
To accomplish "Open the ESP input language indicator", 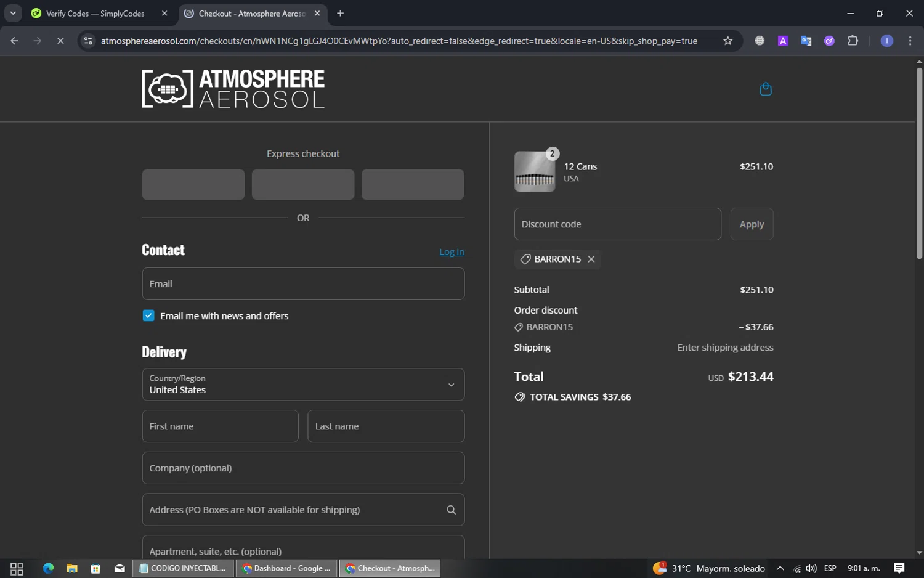I will coord(830,568).
